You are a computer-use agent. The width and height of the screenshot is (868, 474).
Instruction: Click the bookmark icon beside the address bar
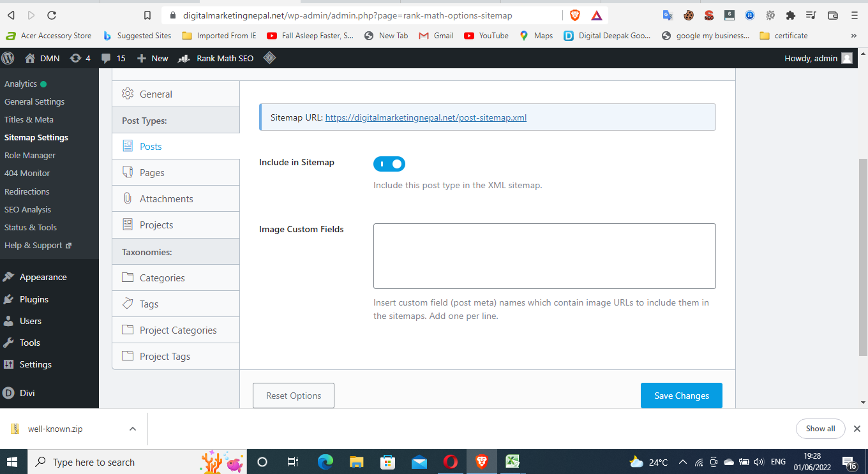pyautogui.click(x=147, y=15)
